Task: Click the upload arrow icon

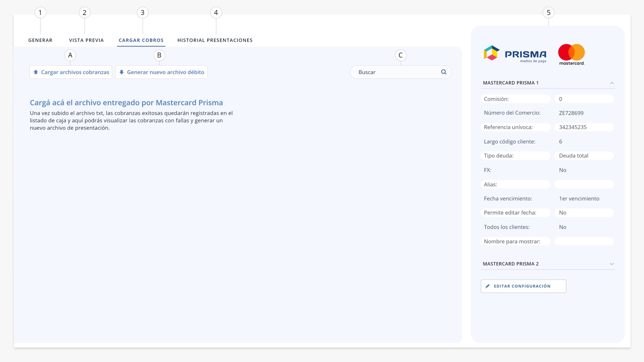Action: click(x=36, y=72)
